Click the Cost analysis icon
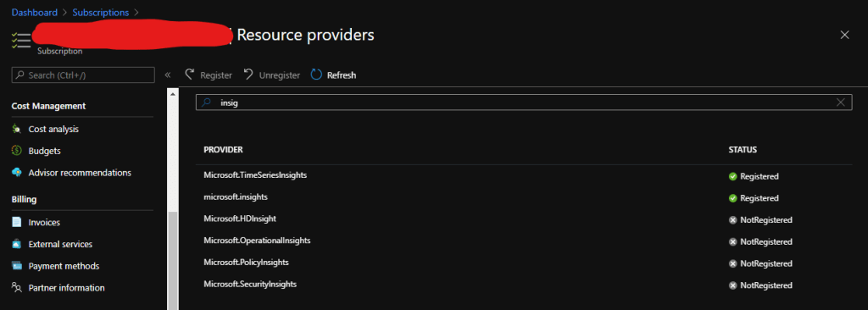The height and width of the screenshot is (310, 868). pyautogui.click(x=17, y=129)
